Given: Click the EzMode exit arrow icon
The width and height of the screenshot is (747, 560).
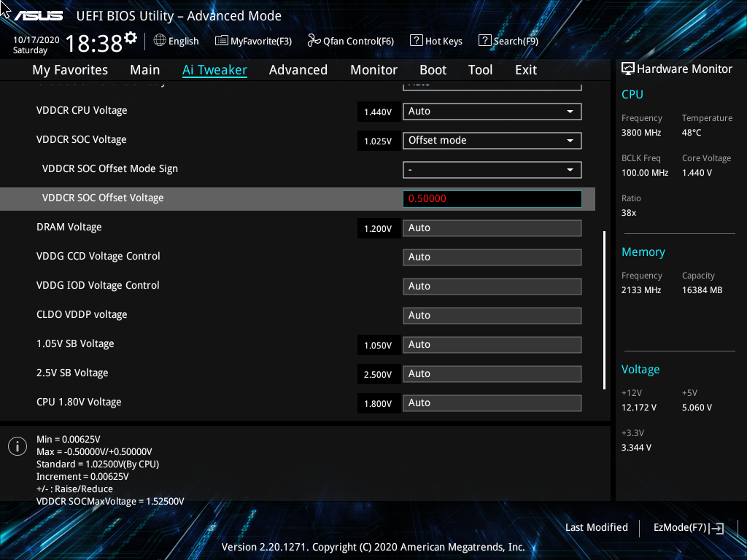Looking at the screenshot, I should [x=716, y=528].
